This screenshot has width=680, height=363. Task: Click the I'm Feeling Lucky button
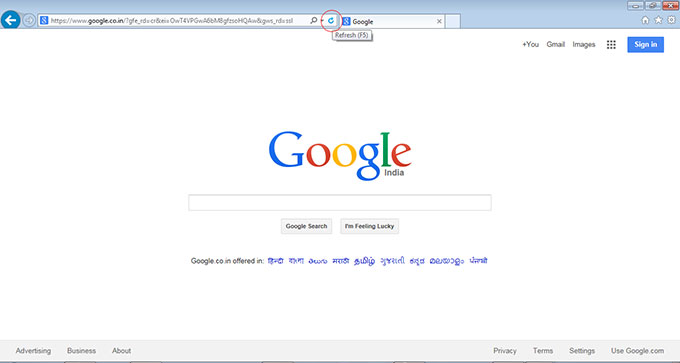(369, 226)
